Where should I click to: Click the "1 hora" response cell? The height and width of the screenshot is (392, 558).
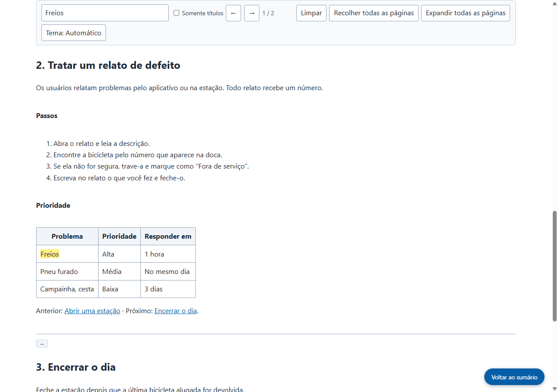coord(168,254)
